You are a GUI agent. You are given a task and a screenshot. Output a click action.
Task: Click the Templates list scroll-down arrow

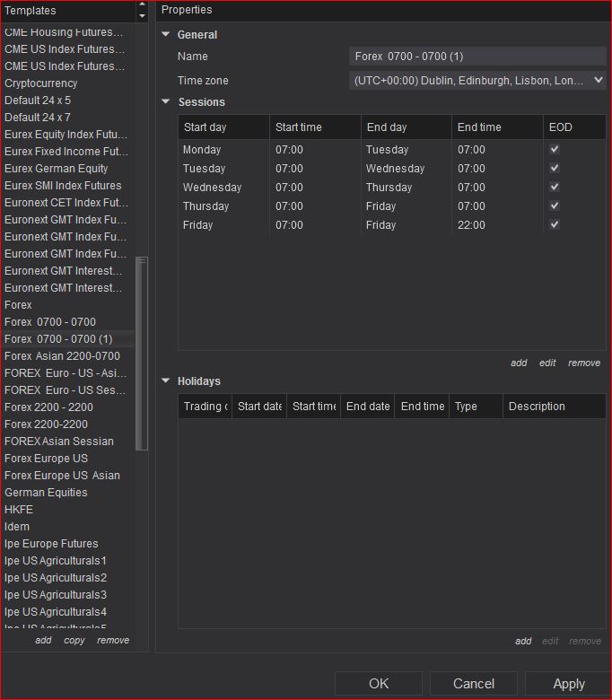pos(142,16)
